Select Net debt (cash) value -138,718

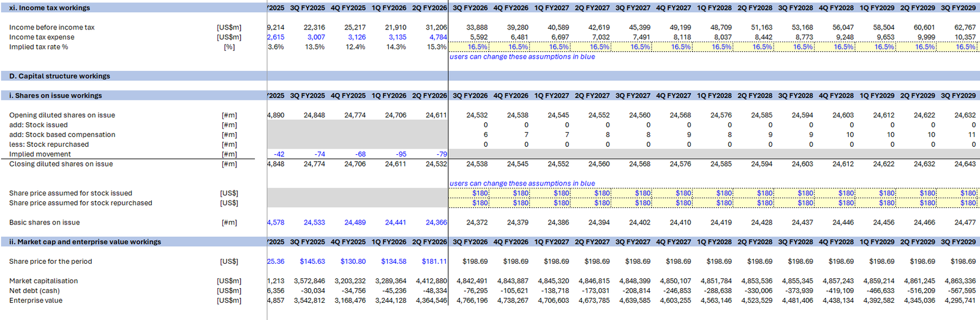[554, 291]
